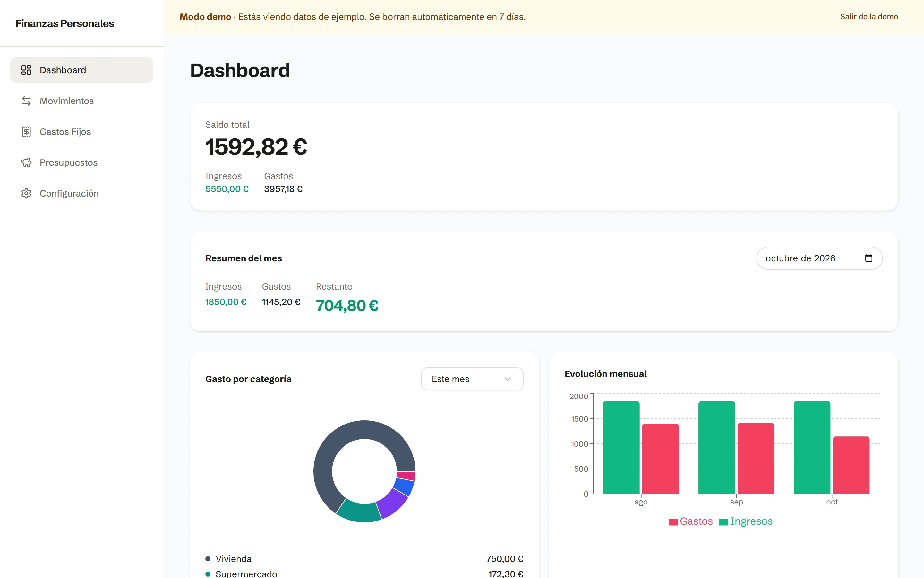This screenshot has width=924, height=578.
Task: Click the total Gastos 3957,18 € value
Action: coord(283,189)
